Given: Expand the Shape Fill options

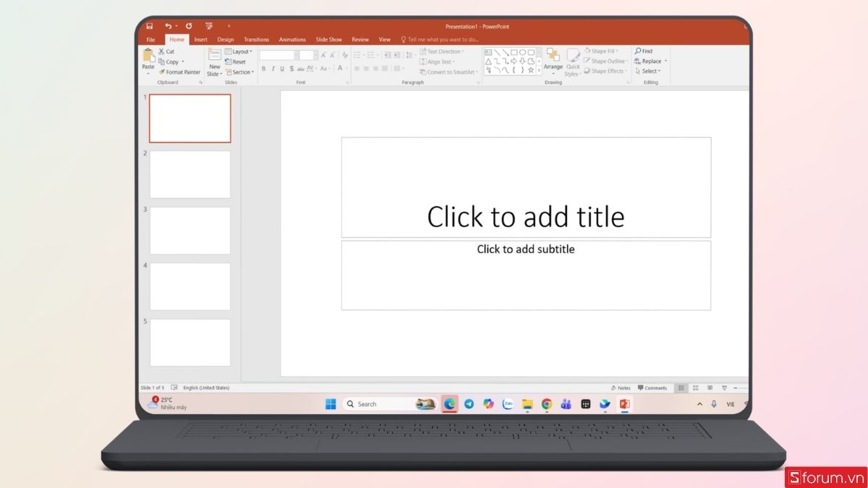Looking at the screenshot, I should [x=602, y=51].
